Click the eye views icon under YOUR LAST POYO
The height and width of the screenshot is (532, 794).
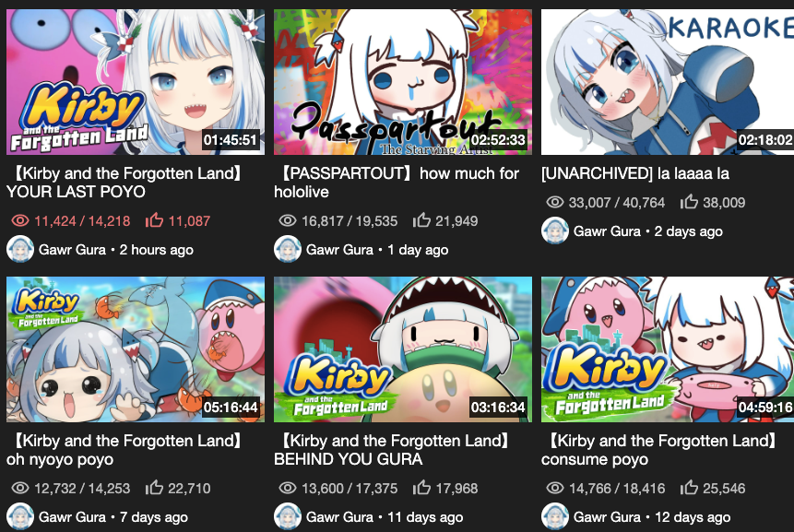click(x=20, y=220)
